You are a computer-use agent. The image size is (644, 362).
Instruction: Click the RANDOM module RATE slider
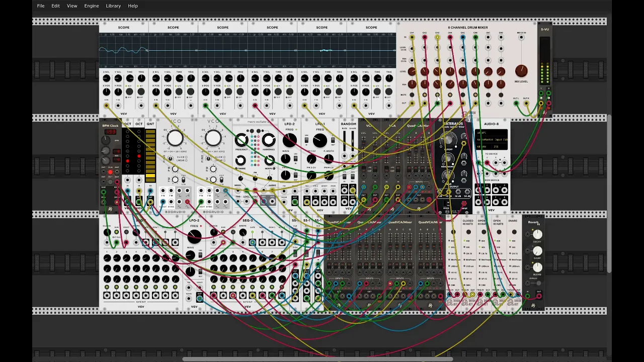point(344,141)
